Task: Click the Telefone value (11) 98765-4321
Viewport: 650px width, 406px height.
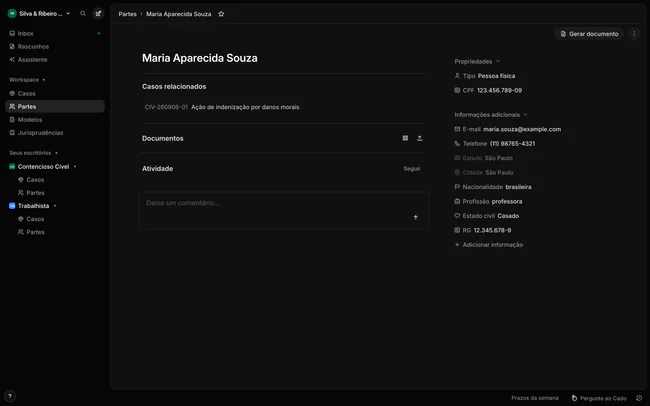Action: coord(512,143)
